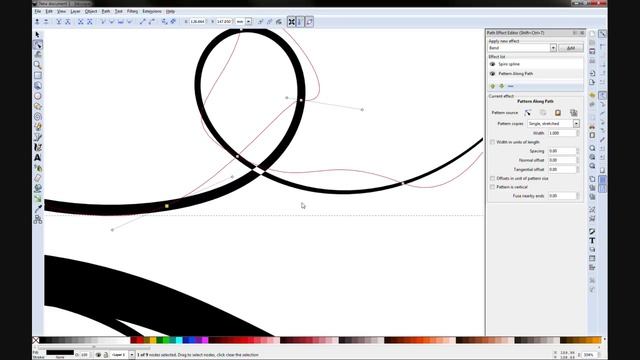Click the X coordinate input field
This screenshot has height=360, width=640.
pyautogui.click(x=198, y=21)
